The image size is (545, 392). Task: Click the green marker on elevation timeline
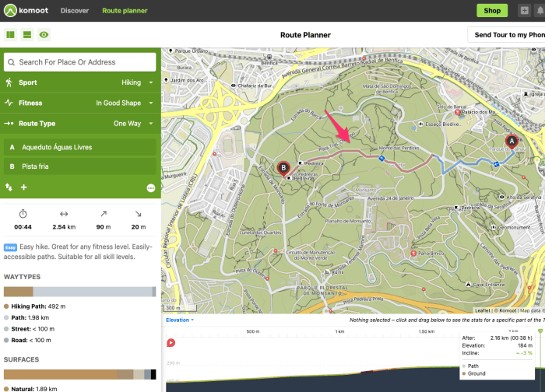point(540,331)
